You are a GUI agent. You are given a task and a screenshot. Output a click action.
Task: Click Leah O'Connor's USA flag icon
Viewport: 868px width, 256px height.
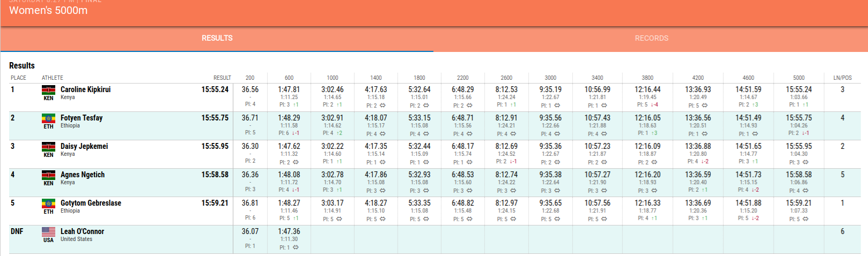pos(48,232)
